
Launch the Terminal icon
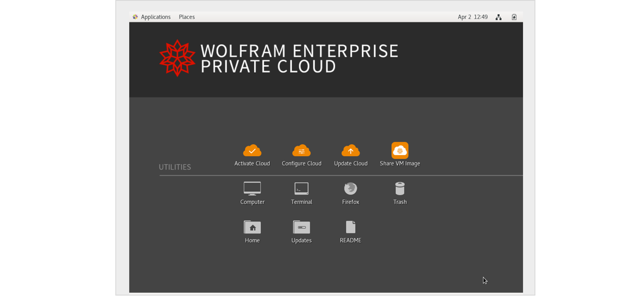point(301,188)
